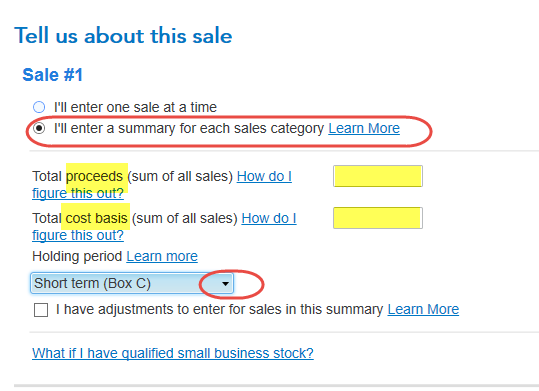Open Learn More link beside sales category summary
539x391 pixels.
point(364,128)
